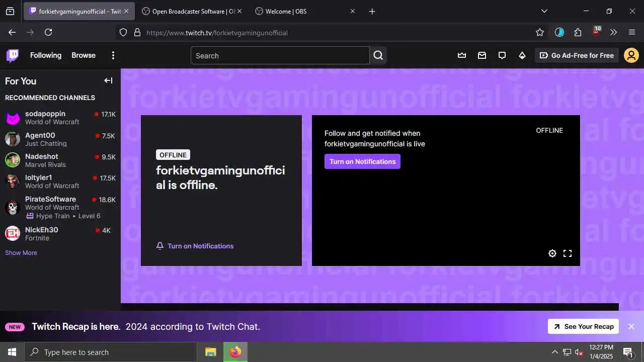The height and width of the screenshot is (362, 644).
Task: Open Firefox extensions puzzle icon
Action: pyautogui.click(x=578, y=32)
